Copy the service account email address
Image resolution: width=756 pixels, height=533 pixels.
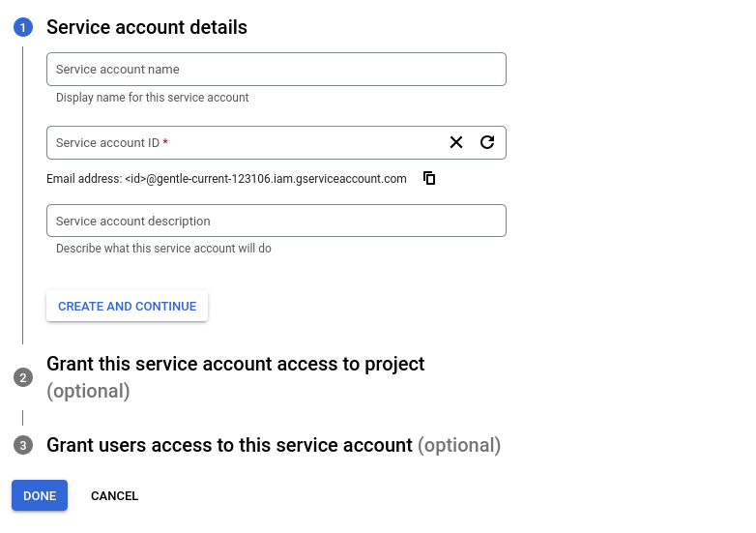[430, 178]
